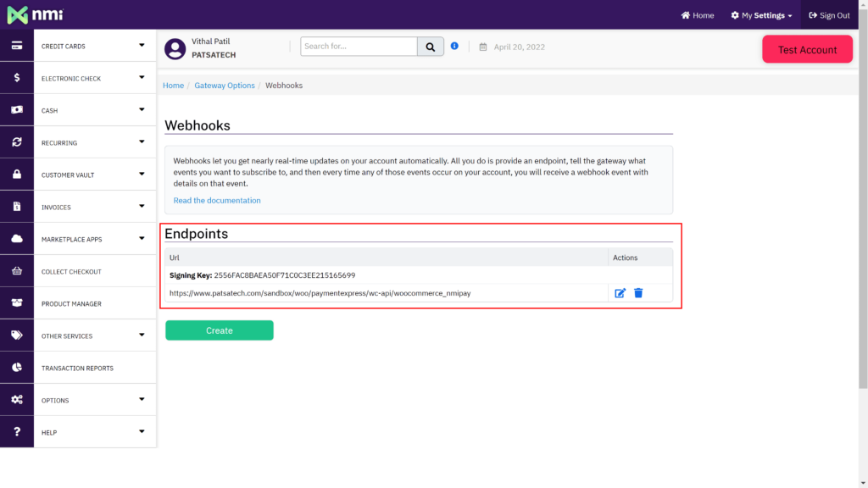868x488 pixels.
Task: Click the Collect Checkout basket icon
Action: pos(17,271)
